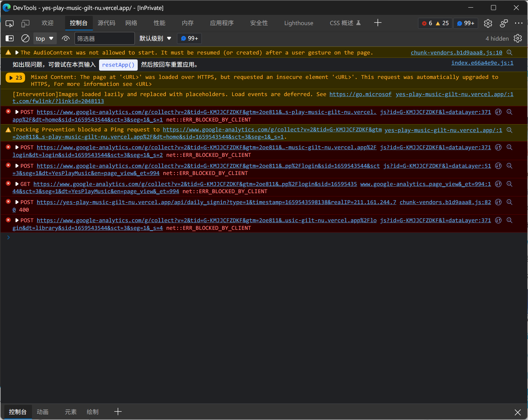
Task: Click 99+ issues badge in console toolbar
Action: point(190,38)
